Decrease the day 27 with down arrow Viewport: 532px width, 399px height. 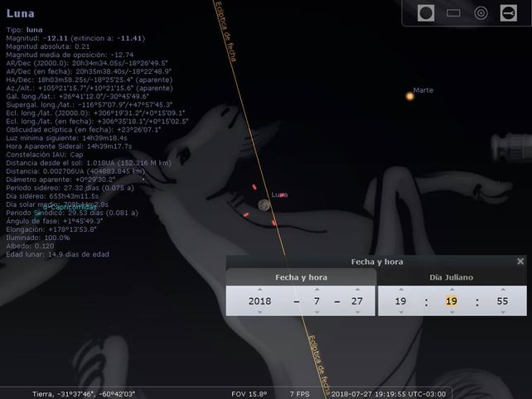click(x=357, y=312)
